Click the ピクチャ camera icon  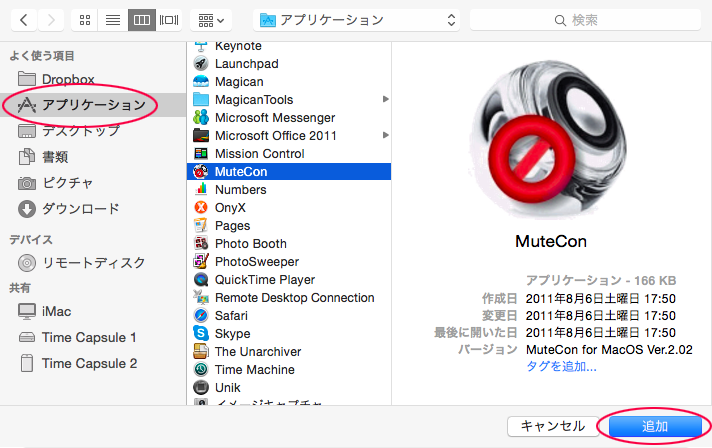tap(27, 183)
